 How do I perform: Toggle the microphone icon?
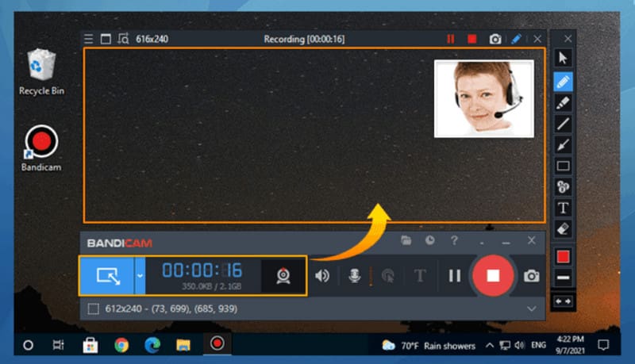(x=354, y=276)
